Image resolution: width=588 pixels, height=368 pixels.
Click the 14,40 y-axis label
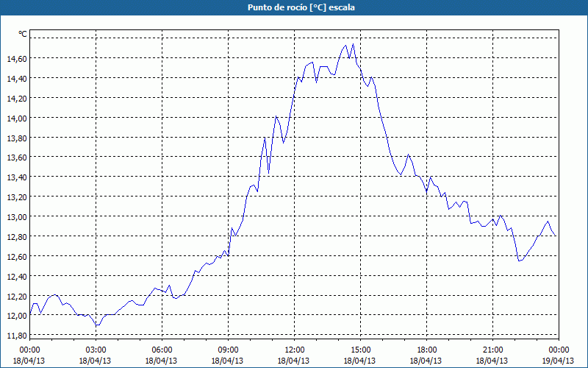17,78
